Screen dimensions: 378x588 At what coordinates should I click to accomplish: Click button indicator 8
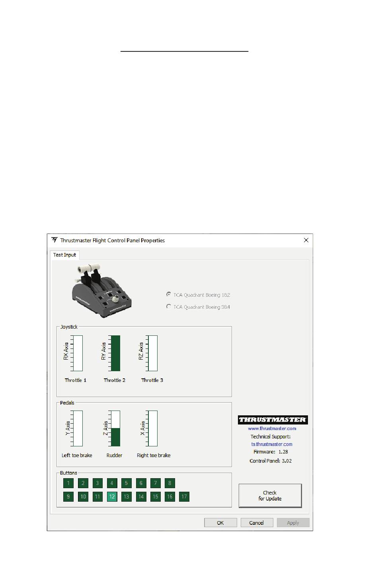click(170, 483)
